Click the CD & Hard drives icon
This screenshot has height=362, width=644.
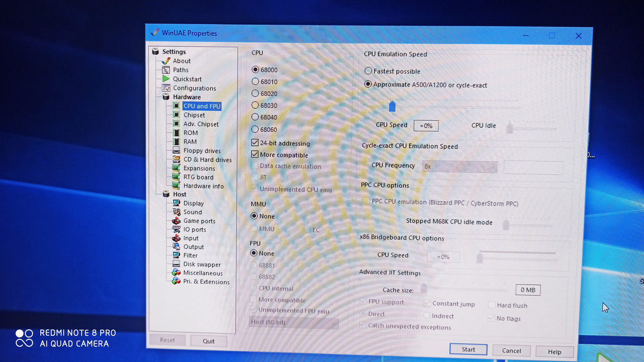point(176,159)
